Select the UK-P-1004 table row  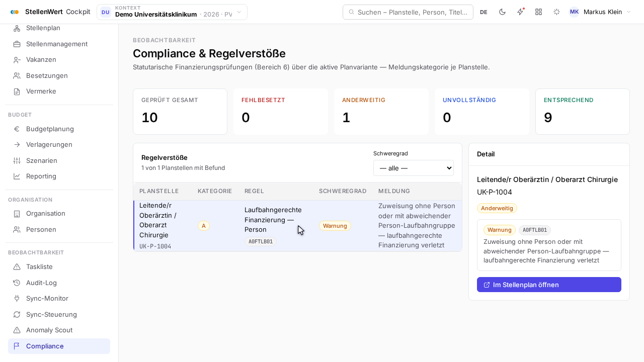297,226
